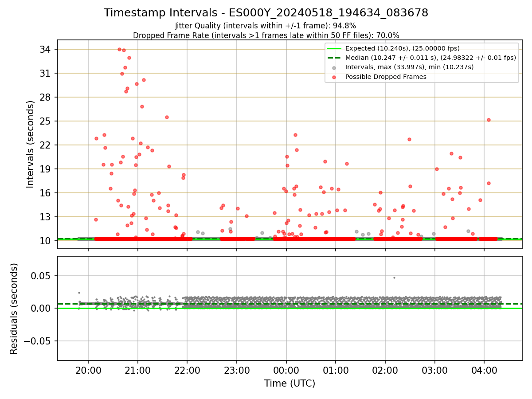Click the red dropped-frame point near 25.5 seconds before 22:00
The width and height of the screenshot is (532, 399).
[x=167, y=117]
